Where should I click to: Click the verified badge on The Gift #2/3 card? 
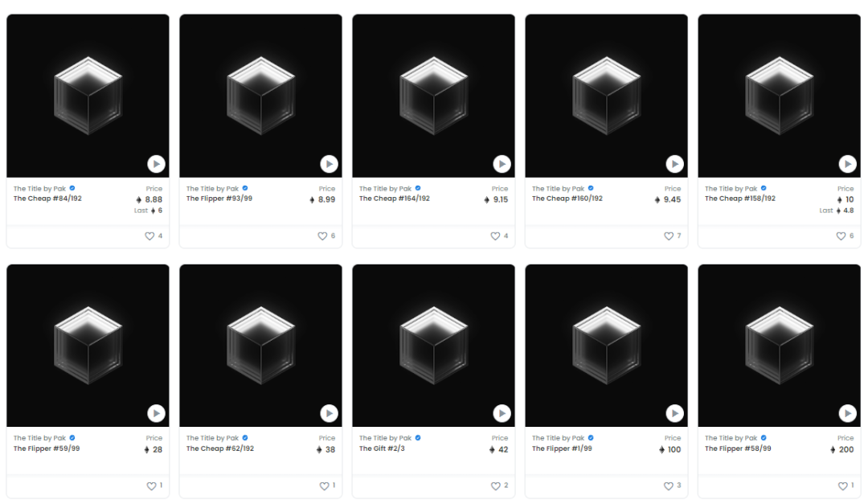coord(418,437)
